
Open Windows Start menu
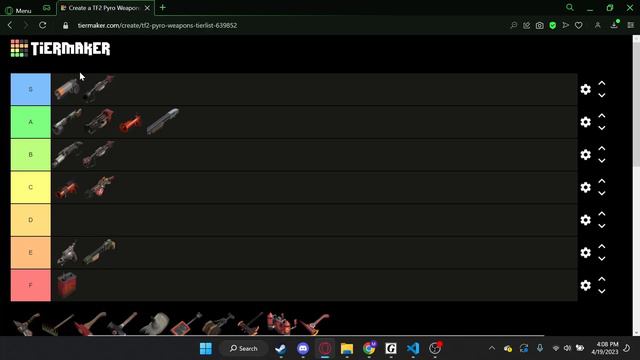pos(206,349)
